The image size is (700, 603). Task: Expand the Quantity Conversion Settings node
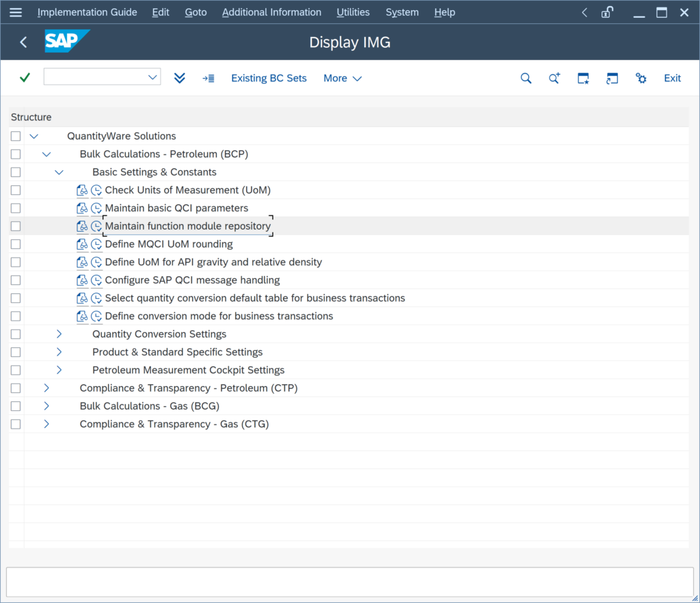coord(59,334)
